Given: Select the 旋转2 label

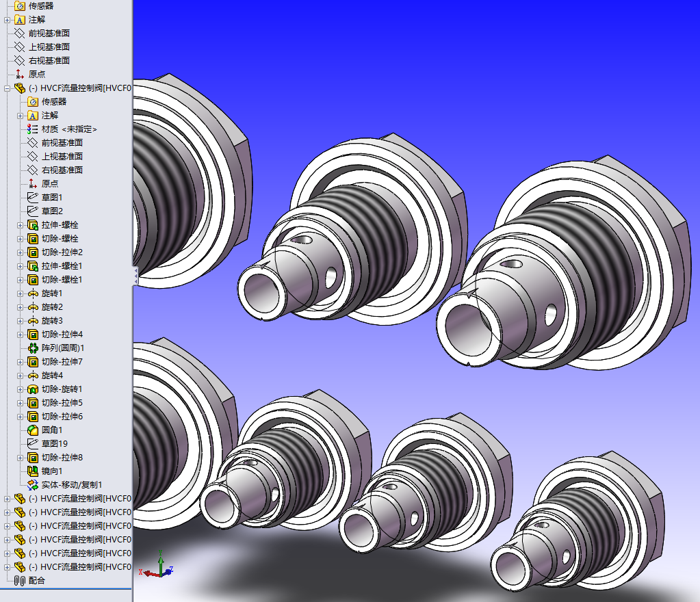Looking at the screenshot, I should pyautogui.click(x=52, y=307).
